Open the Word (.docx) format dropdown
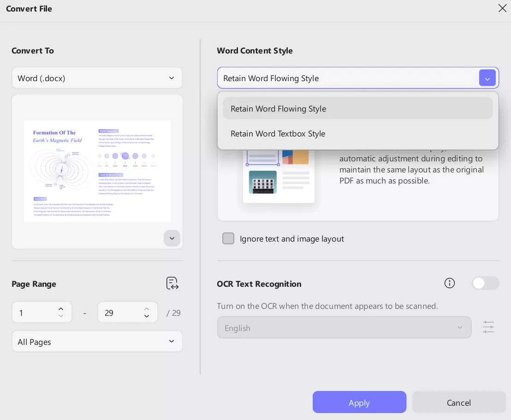Image resolution: width=511 pixels, height=420 pixels. (97, 78)
